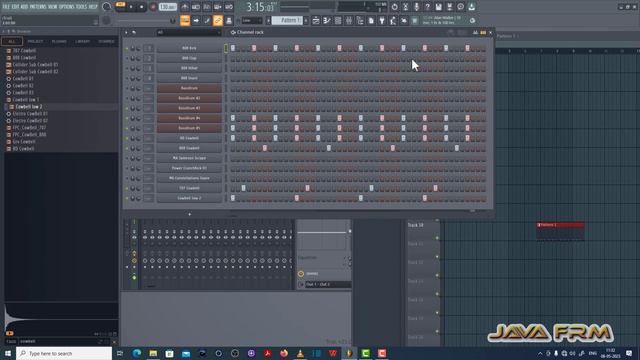Image resolution: width=640 pixels, height=360 pixels.
Task: Open the Mixer toolbar icon
Action: pos(349,20)
